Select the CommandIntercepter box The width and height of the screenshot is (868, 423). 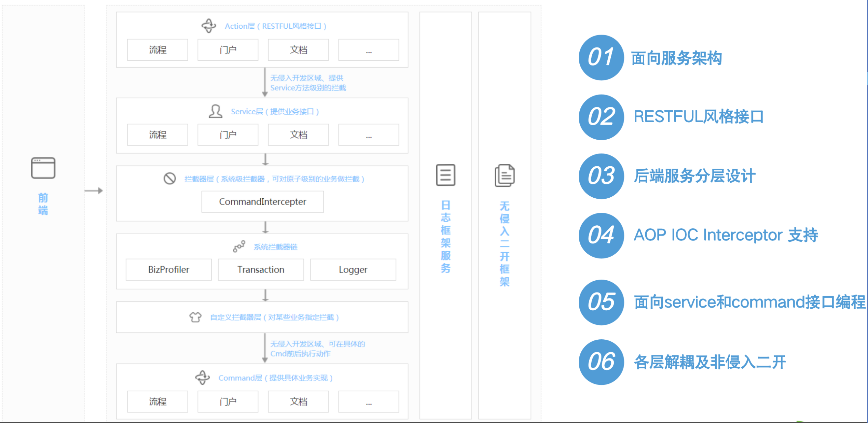pos(262,202)
